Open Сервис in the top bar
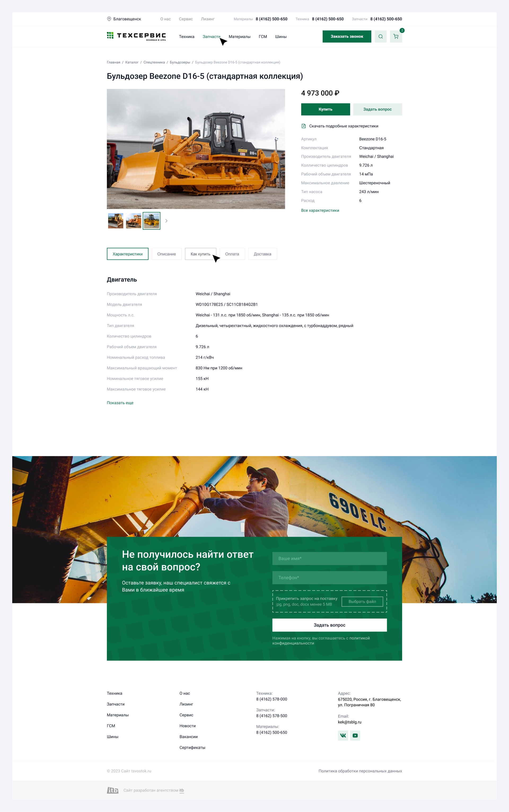The width and height of the screenshot is (509, 812). click(x=186, y=19)
